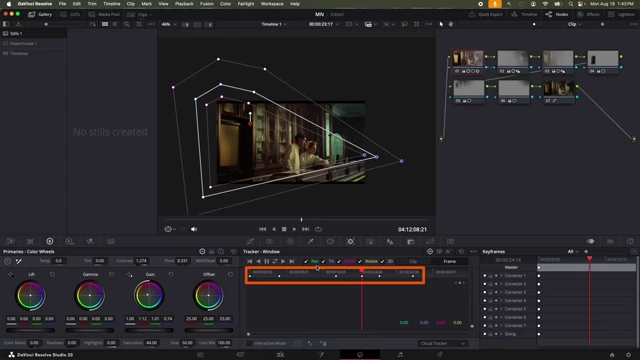The height and width of the screenshot is (360, 640).
Task: Open the Cloud Tracker dropdown
Action: pyautogui.click(x=442, y=343)
